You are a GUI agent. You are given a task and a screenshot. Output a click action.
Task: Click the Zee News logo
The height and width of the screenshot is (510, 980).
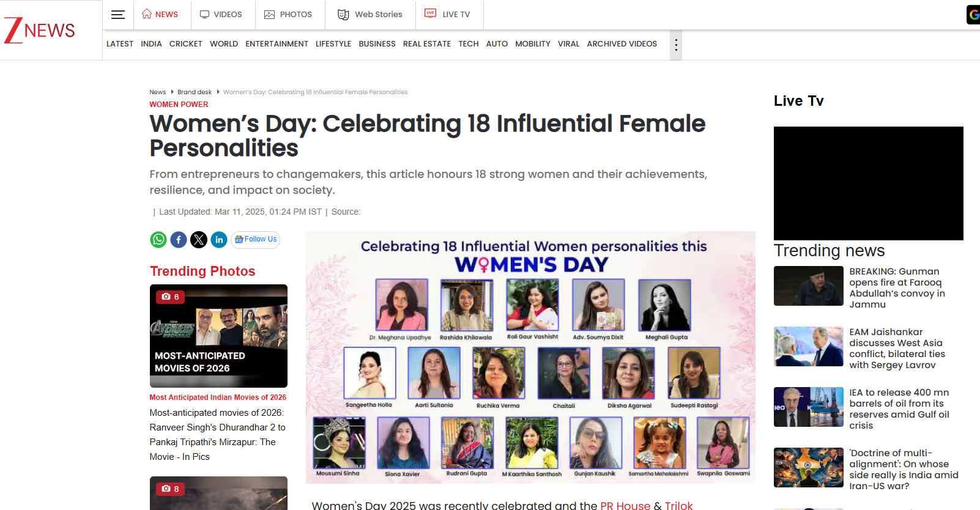[x=40, y=30]
